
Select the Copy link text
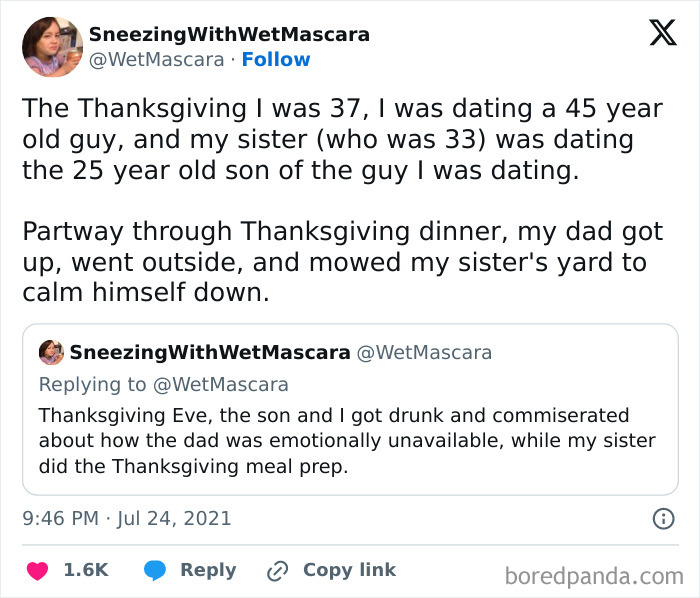click(x=349, y=570)
